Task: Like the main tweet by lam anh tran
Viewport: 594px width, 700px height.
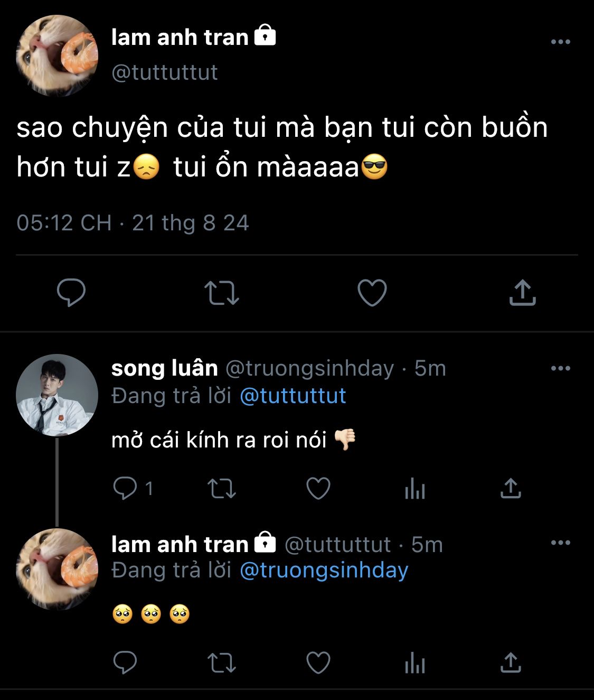Action: (x=372, y=293)
